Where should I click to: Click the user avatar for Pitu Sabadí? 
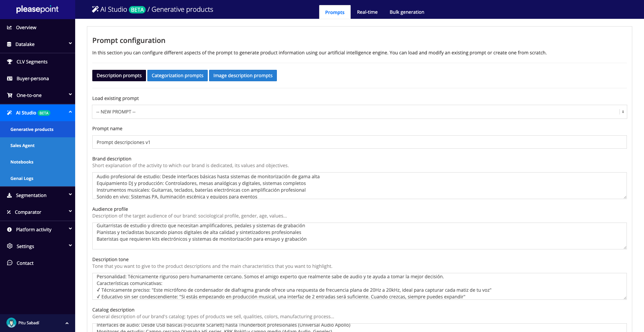11,323
